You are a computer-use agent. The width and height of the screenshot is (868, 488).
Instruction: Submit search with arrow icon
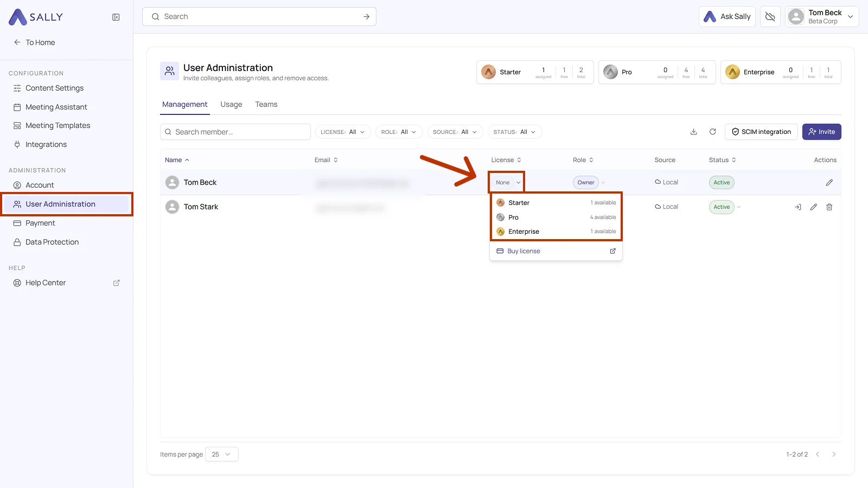coord(367,17)
